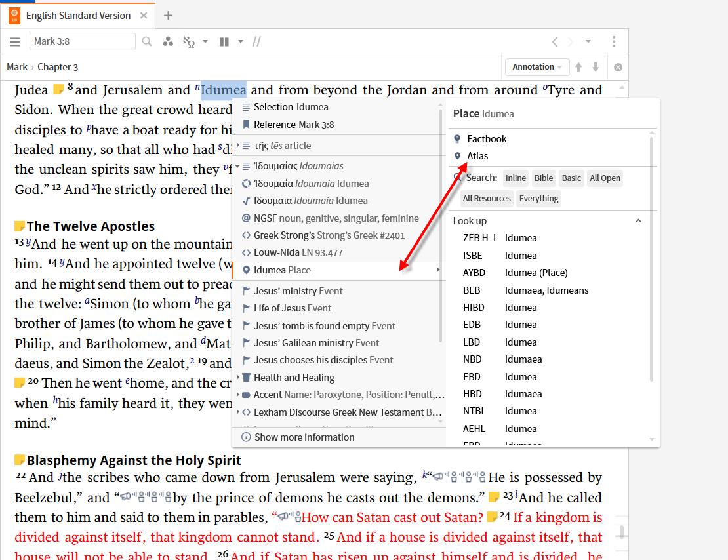The width and height of the screenshot is (728, 560).
Task: Open the panel hamburger menu
Action: pos(15,42)
